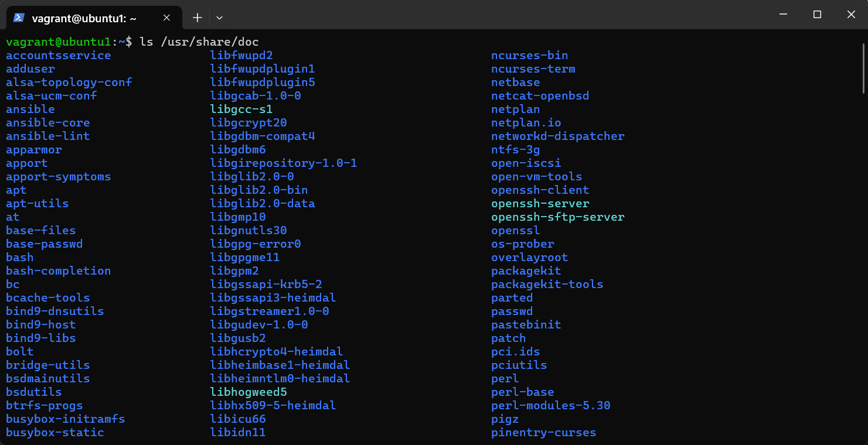Click the netplan.io directory name
The width and height of the screenshot is (868, 445).
click(x=526, y=123)
